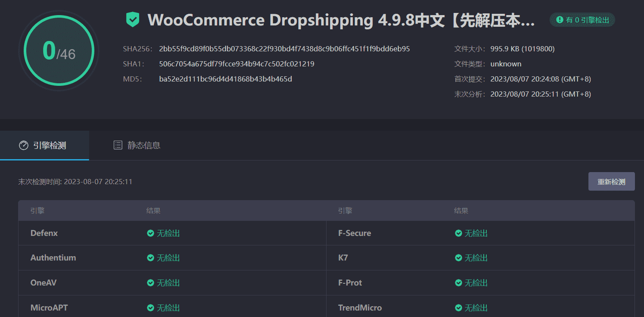Click the 首次提交 label

coord(470,79)
